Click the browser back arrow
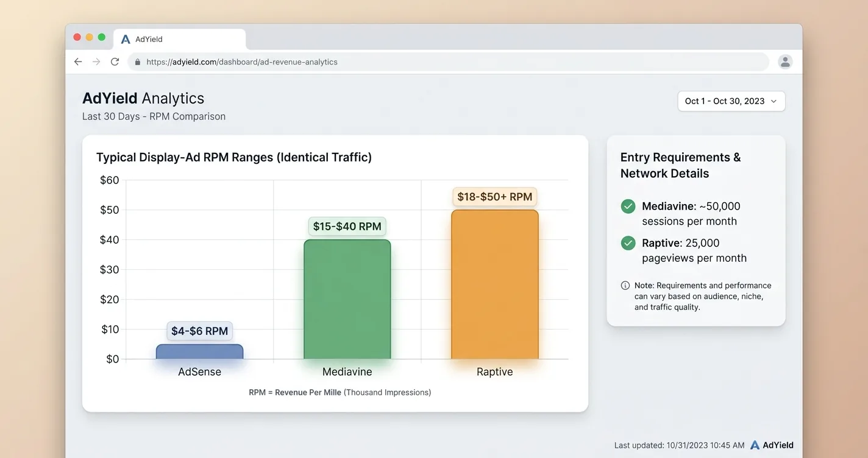Viewport: 868px width, 458px height. 78,62
